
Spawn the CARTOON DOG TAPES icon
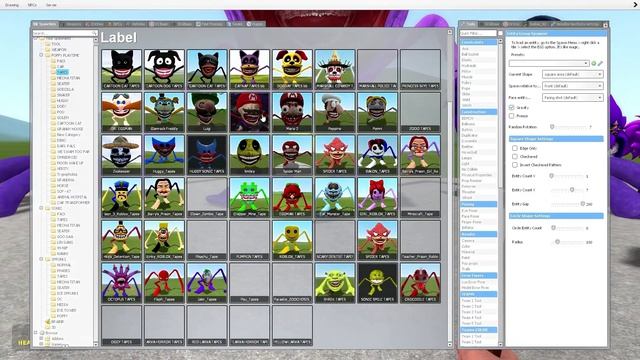164,69
